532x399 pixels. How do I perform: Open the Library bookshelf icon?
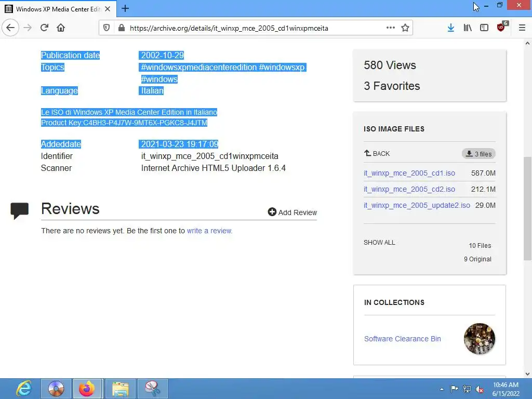coord(468,28)
